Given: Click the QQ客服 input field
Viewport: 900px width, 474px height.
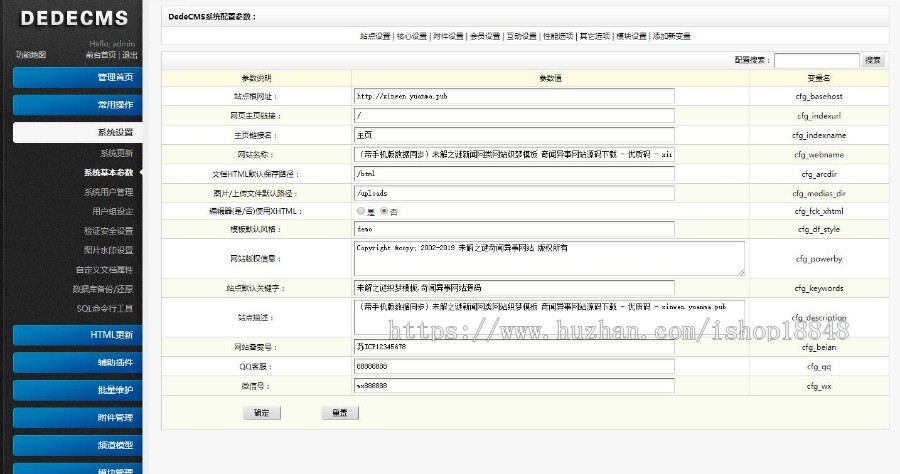Looking at the screenshot, I should coord(514,367).
